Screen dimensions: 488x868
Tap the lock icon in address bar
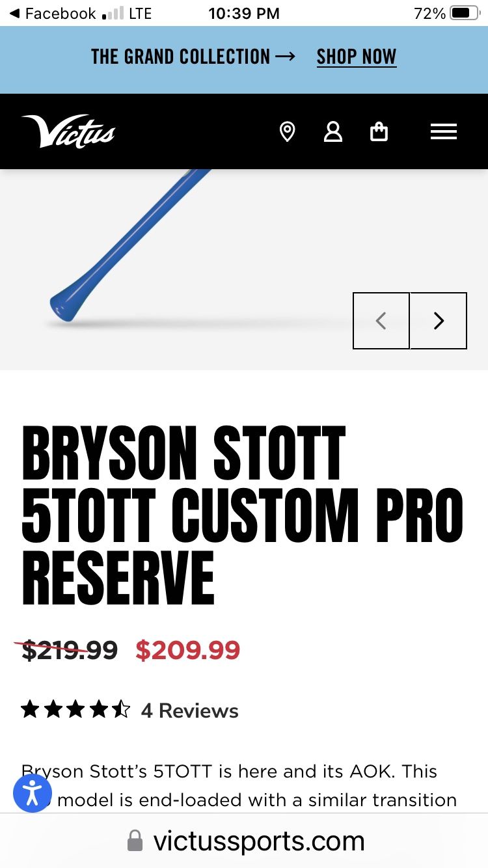tap(135, 841)
